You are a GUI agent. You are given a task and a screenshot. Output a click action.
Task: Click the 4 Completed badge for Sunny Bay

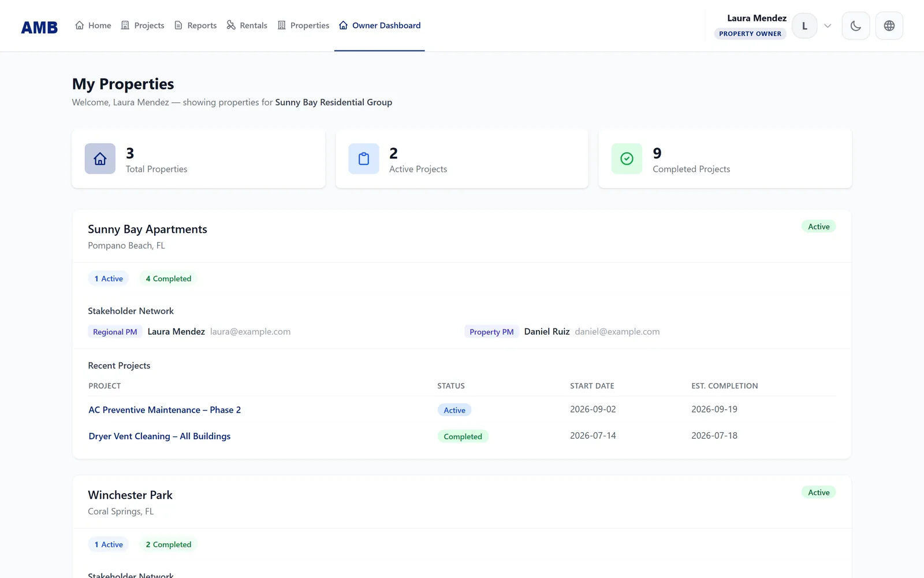coord(169,279)
